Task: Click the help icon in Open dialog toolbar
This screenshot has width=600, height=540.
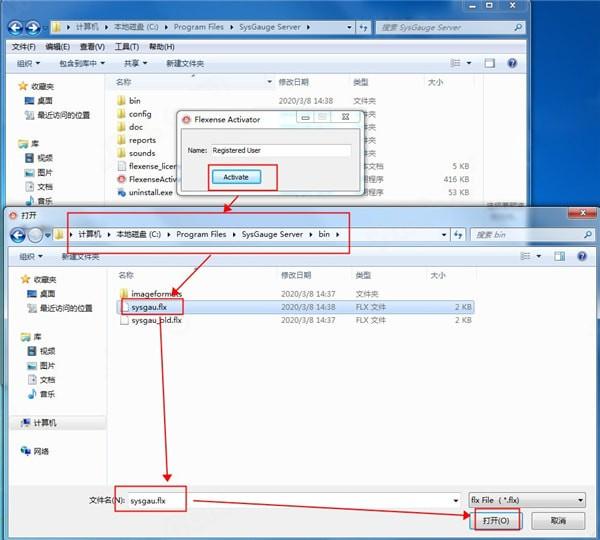Action: click(x=582, y=256)
